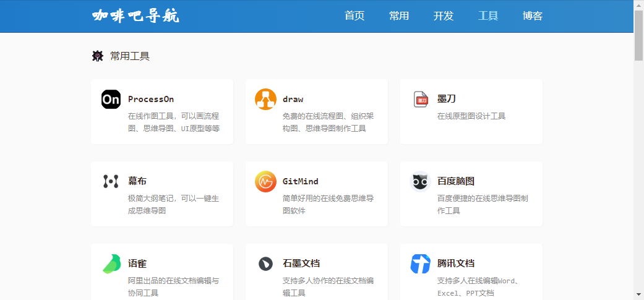
Task: Open the GitMind title link
Action: pos(300,181)
